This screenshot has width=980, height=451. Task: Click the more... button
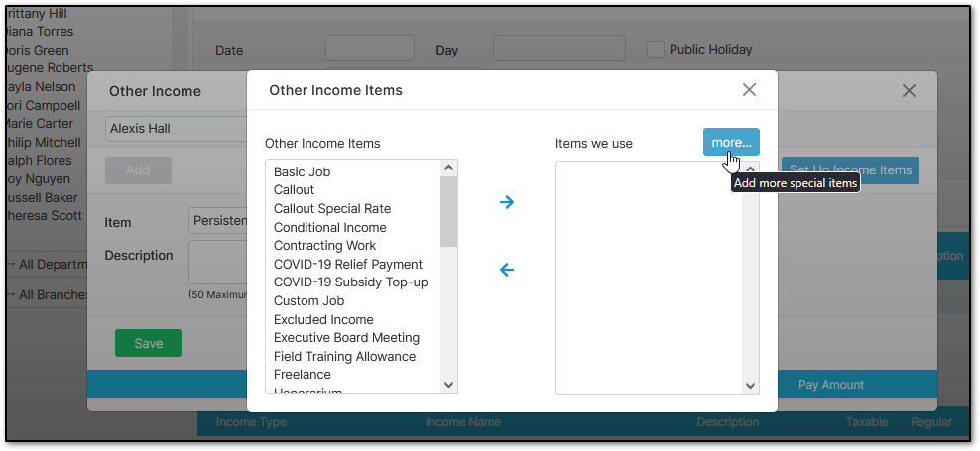click(x=731, y=142)
